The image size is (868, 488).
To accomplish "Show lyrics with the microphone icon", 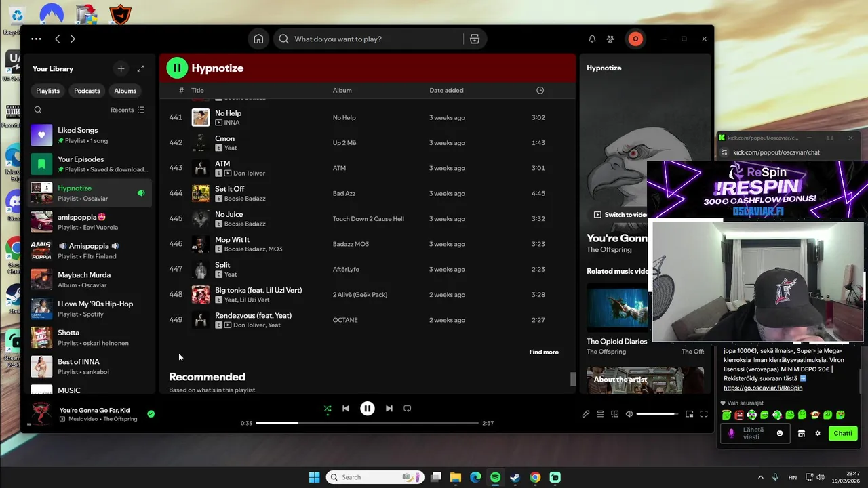I will point(586,414).
